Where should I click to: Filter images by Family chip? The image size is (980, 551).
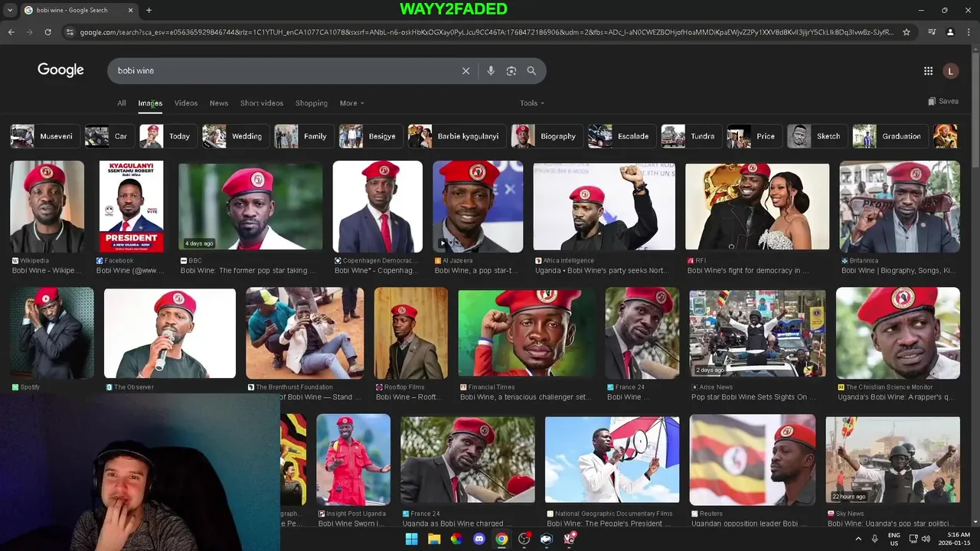pyautogui.click(x=303, y=136)
